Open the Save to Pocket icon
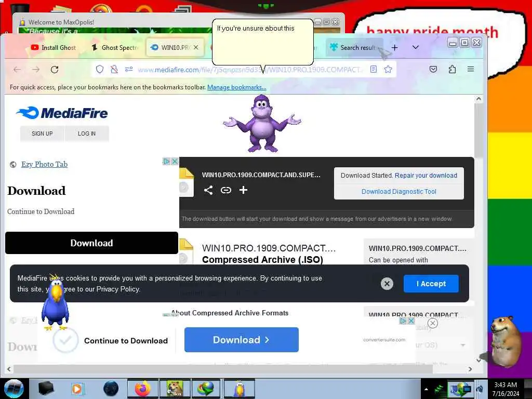Screen dimensions: 532x399 point(433,69)
